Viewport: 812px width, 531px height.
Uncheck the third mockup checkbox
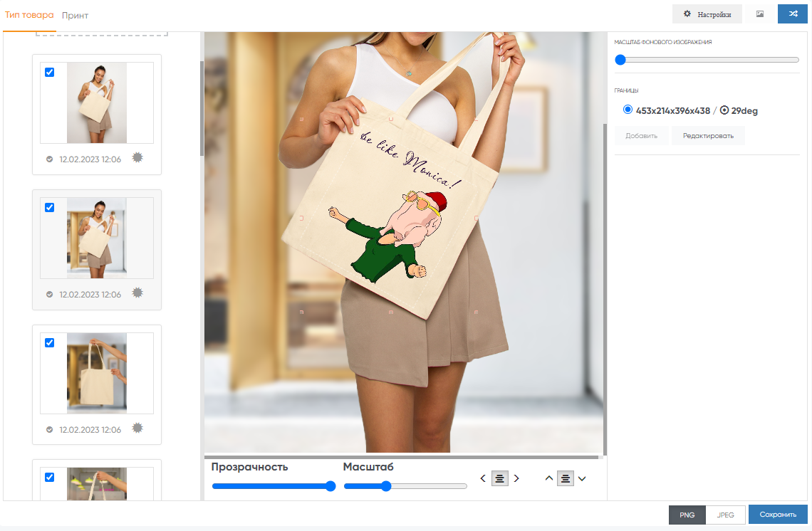50,342
